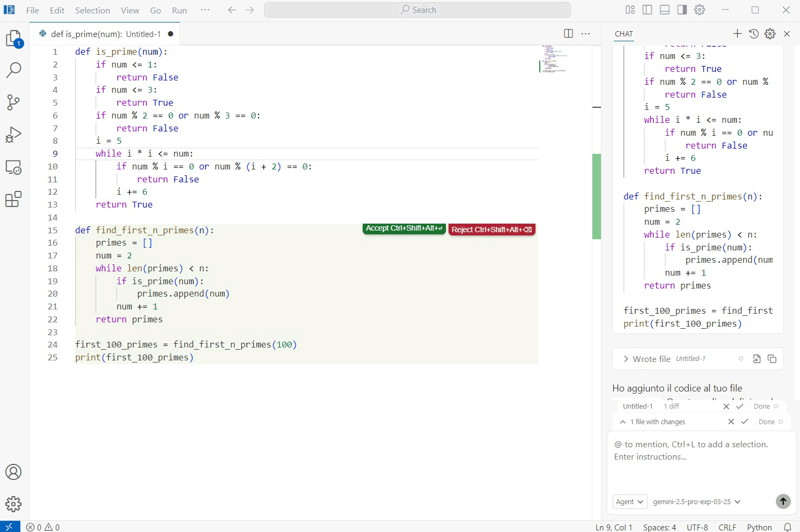
Task: Toggle the secondary side bar visibility
Action: pyautogui.click(x=682, y=10)
